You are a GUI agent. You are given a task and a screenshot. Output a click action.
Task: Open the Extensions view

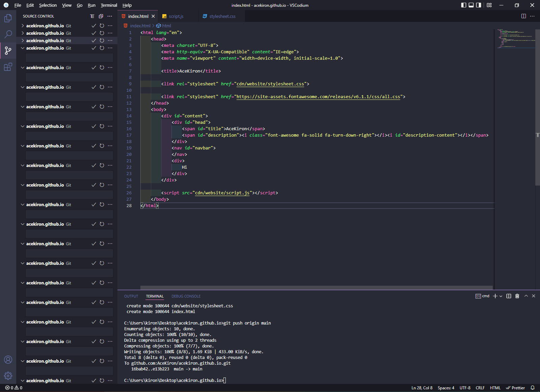8,67
